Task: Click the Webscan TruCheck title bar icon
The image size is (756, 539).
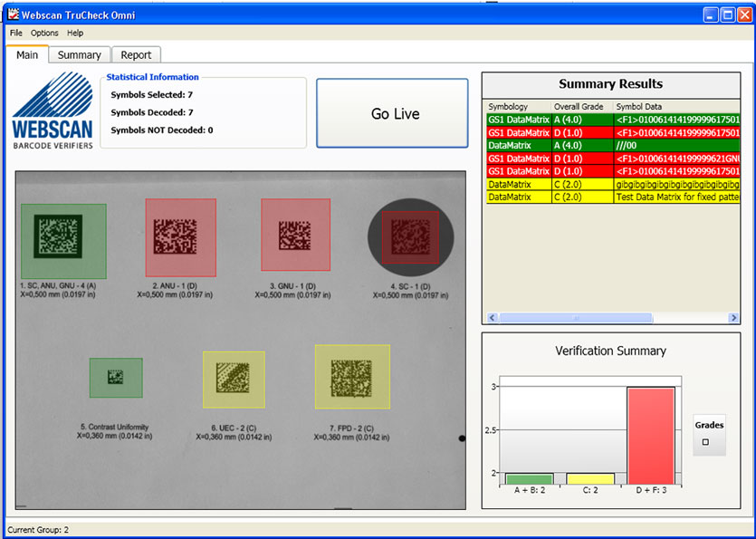Action: click(13, 15)
